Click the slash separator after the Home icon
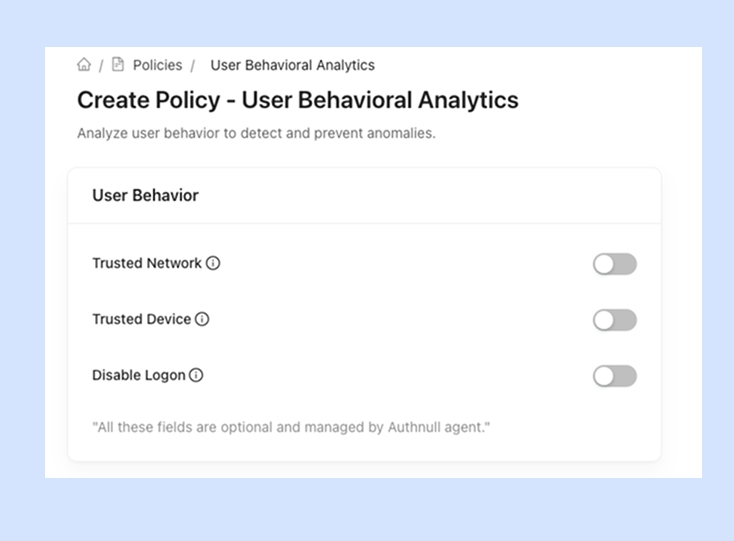Viewport: 734px width, 541px height. pos(101,66)
